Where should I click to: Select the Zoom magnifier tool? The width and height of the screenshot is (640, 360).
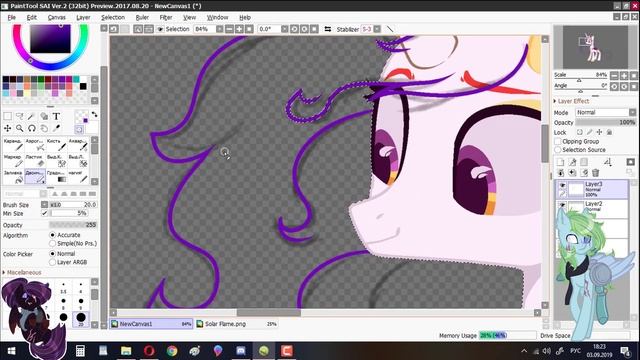click(20, 129)
